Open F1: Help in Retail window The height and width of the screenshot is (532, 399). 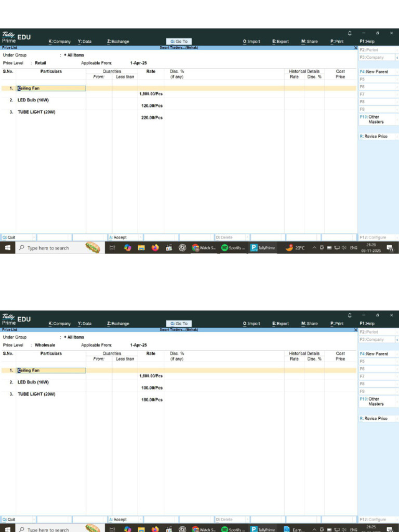tap(367, 42)
